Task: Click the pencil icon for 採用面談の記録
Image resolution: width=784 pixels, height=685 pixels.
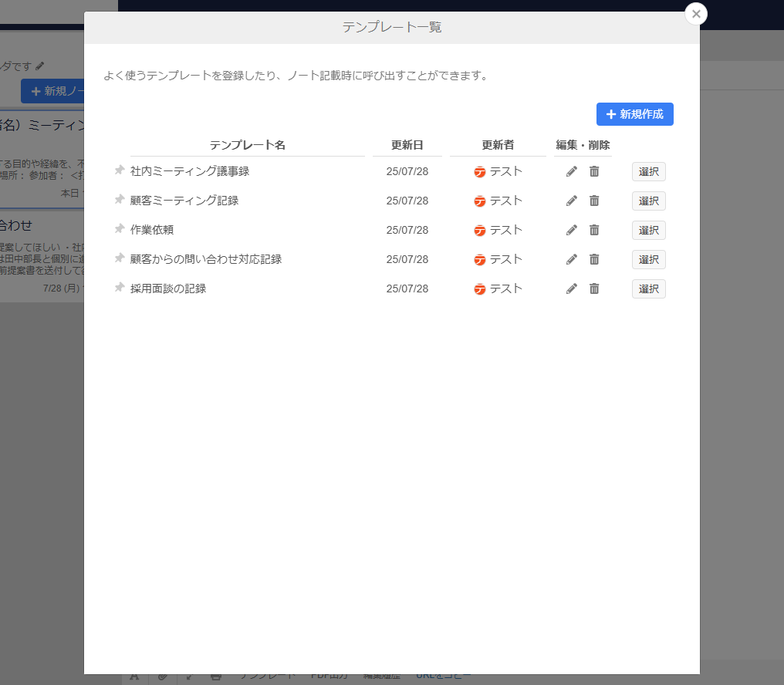Action: click(572, 289)
